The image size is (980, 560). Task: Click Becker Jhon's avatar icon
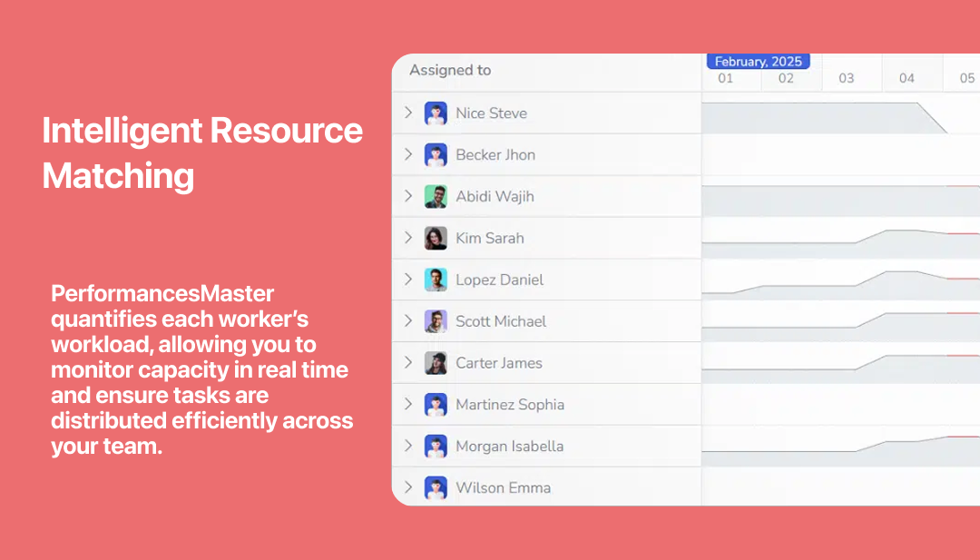pyautogui.click(x=436, y=155)
